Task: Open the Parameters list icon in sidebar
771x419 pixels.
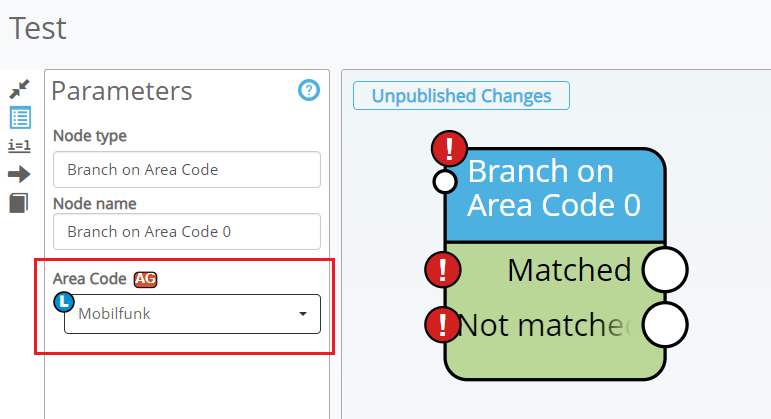Action: pos(19,117)
